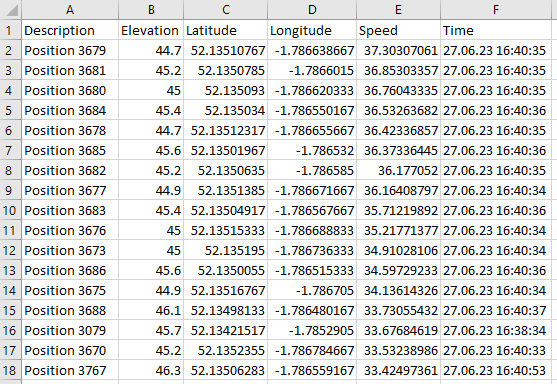Select cell Position 3684
Image resolution: width=557 pixels, height=384 pixels.
pos(70,110)
